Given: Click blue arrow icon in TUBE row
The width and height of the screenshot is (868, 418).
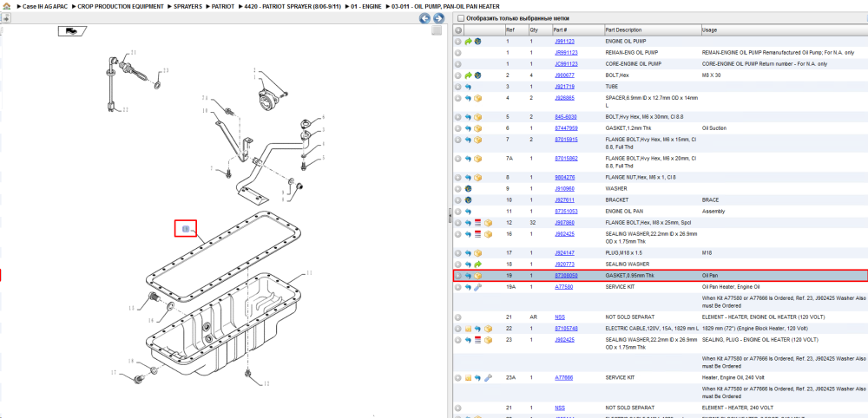Looking at the screenshot, I should tap(469, 87).
